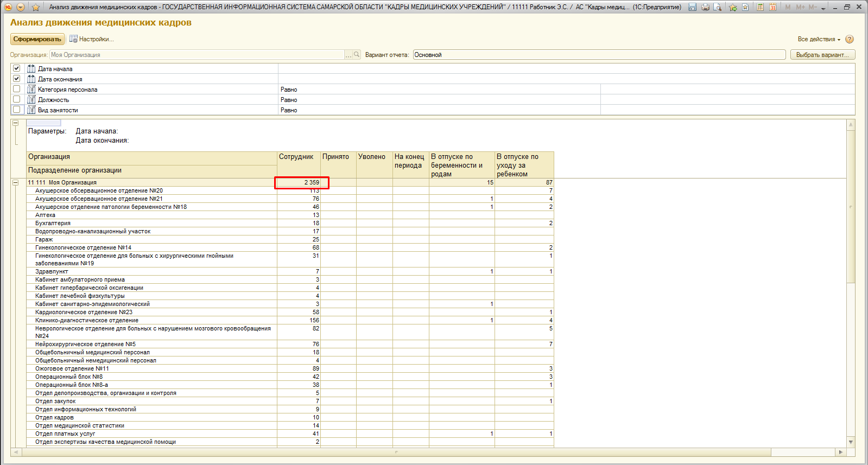Tick the Должность filter checkbox
Viewport: 868px width, 465px height.
click(x=16, y=99)
